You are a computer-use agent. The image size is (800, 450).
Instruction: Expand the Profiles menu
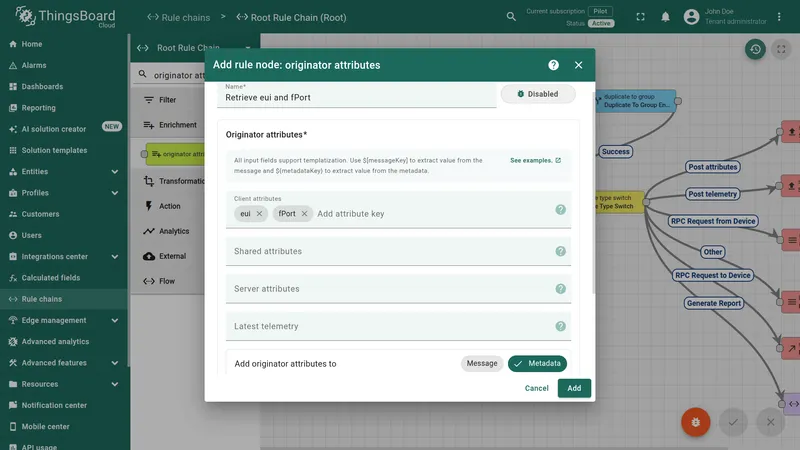pyautogui.click(x=64, y=193)
